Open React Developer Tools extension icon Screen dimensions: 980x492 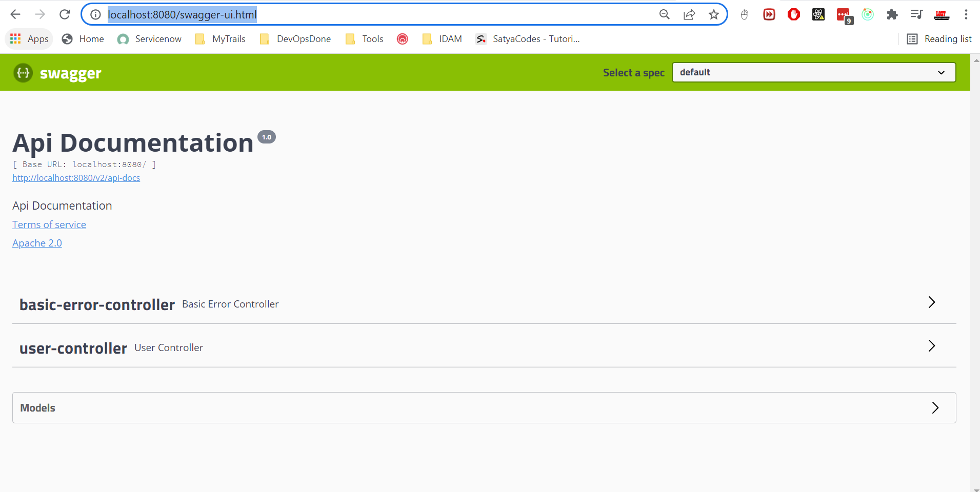(818, 14)
